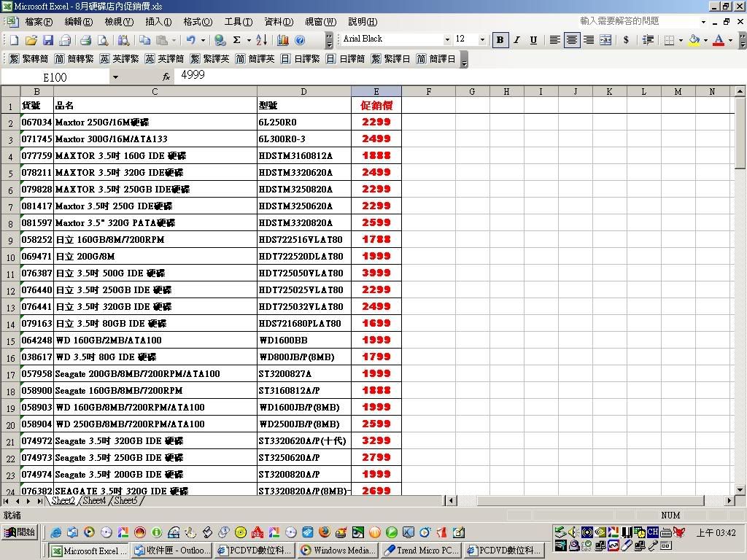747x560 pixels.
Task: Click the Paste clipboard icon
Action: 162,40
